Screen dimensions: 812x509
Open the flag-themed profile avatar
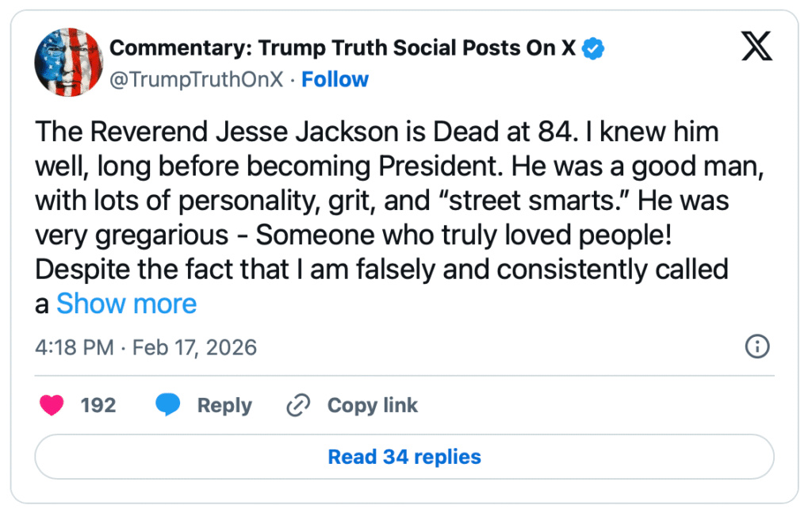tap(68, 62)
